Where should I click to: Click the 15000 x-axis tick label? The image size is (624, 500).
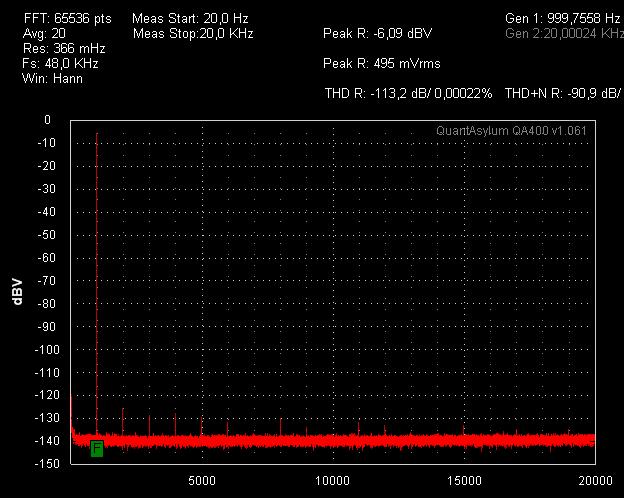[464, 480]
